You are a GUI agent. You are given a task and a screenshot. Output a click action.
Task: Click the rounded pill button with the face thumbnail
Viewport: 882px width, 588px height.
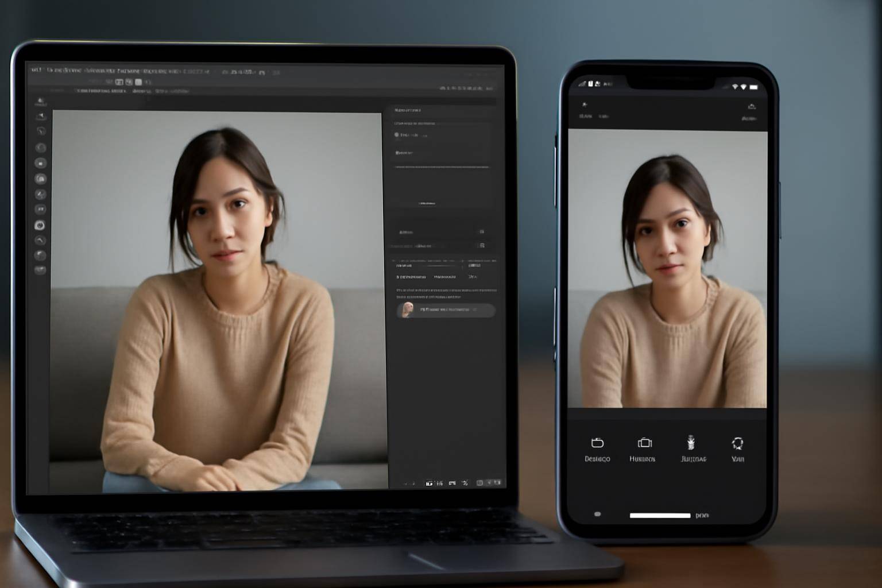pyautogui.click(x=446, y=310)
